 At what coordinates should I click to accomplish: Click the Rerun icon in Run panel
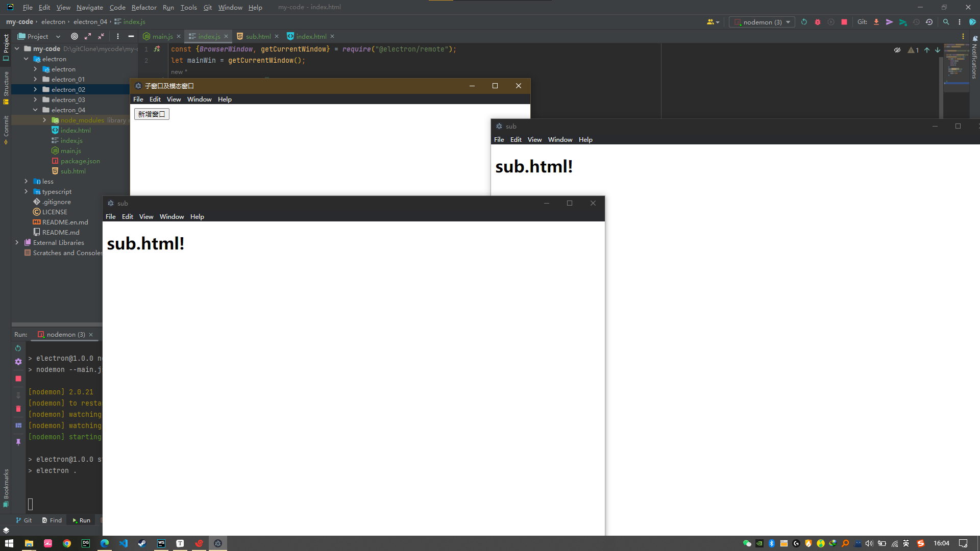tap(18, 348)
